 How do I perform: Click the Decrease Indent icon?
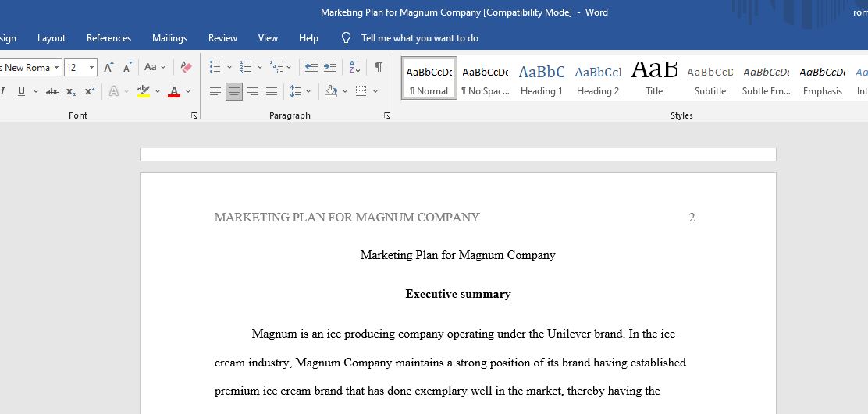311,67
